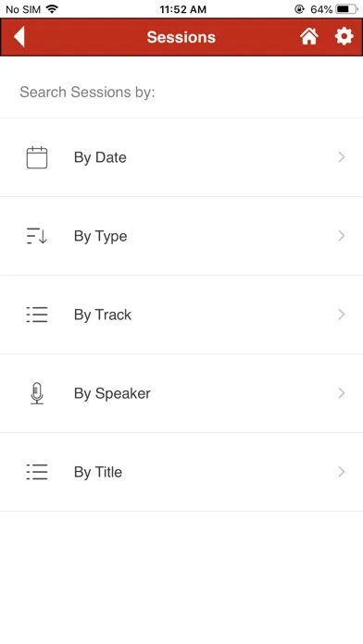
Task: Choose the By Track option
Action: [x=181, y=315]
